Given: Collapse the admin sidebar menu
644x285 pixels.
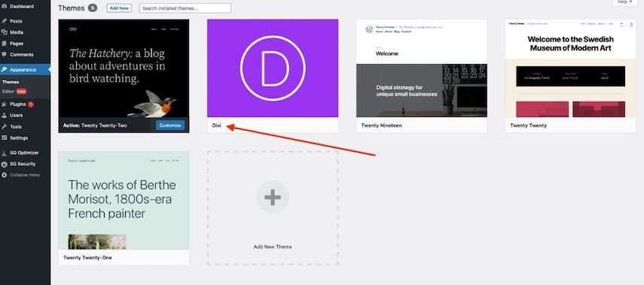Looking at the screenshot, I should 25,175.
